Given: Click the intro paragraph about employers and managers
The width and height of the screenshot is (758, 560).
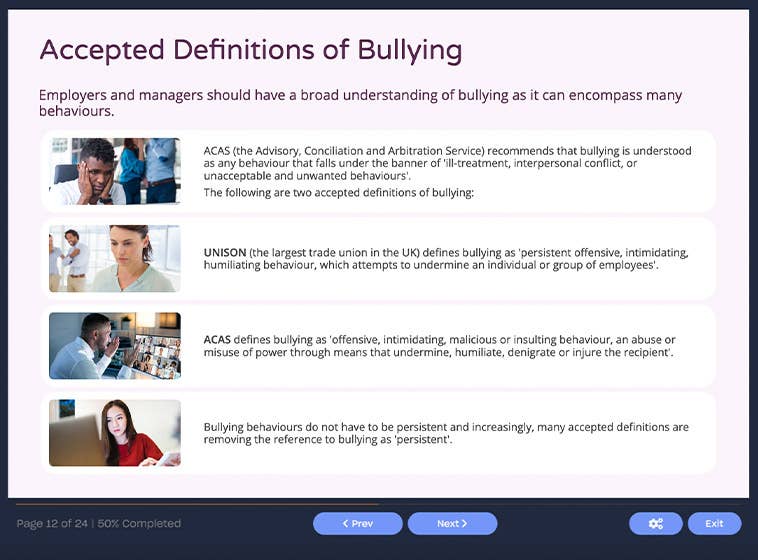Looking at the screenshot, I should [360, 103].
